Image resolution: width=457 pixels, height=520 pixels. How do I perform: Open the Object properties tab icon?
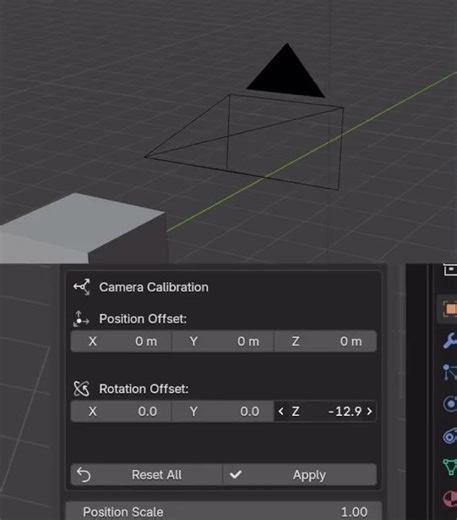click(450, 308)
